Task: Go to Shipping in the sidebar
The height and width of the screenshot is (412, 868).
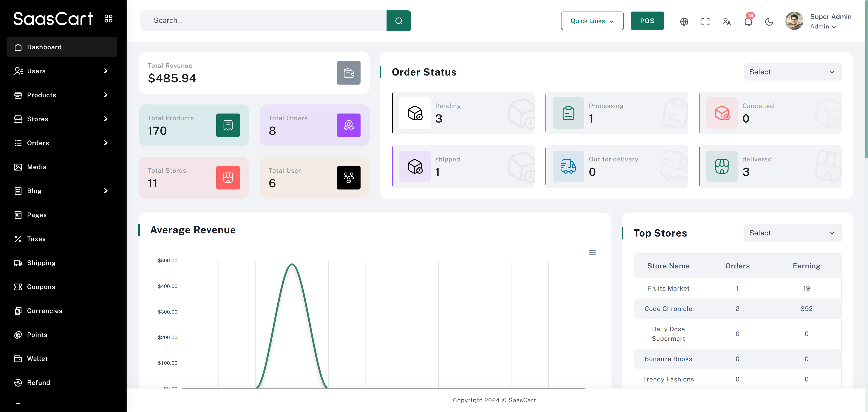Action: 41,263
